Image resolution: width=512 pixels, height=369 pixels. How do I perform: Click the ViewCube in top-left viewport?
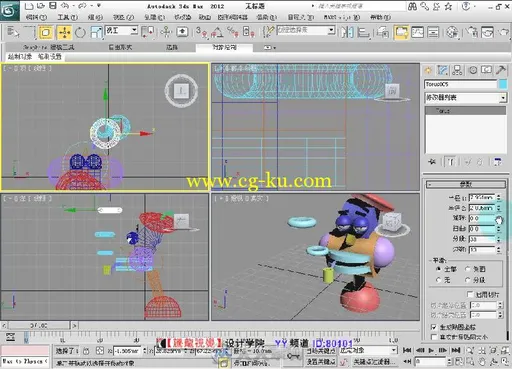click(x=181, y=91)
